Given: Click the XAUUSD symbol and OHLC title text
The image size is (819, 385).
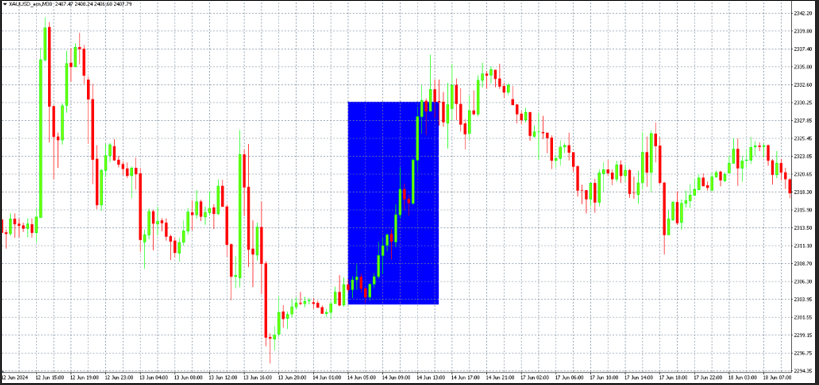Looking at the screenshot, I should tap(71, 4).
